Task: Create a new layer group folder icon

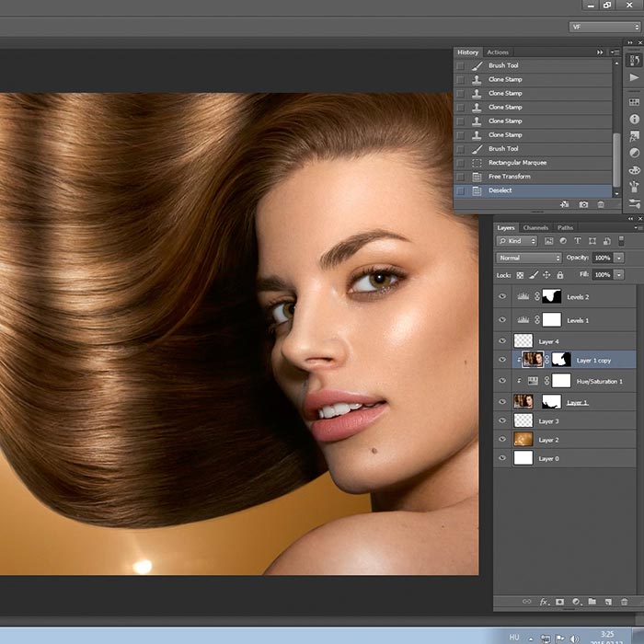Action: pos(592,602)
